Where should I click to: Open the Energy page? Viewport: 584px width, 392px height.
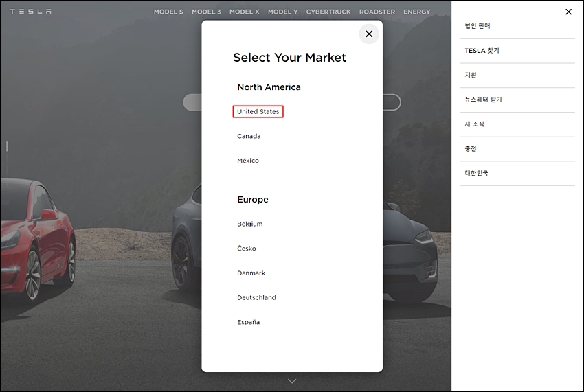(417, 12)
